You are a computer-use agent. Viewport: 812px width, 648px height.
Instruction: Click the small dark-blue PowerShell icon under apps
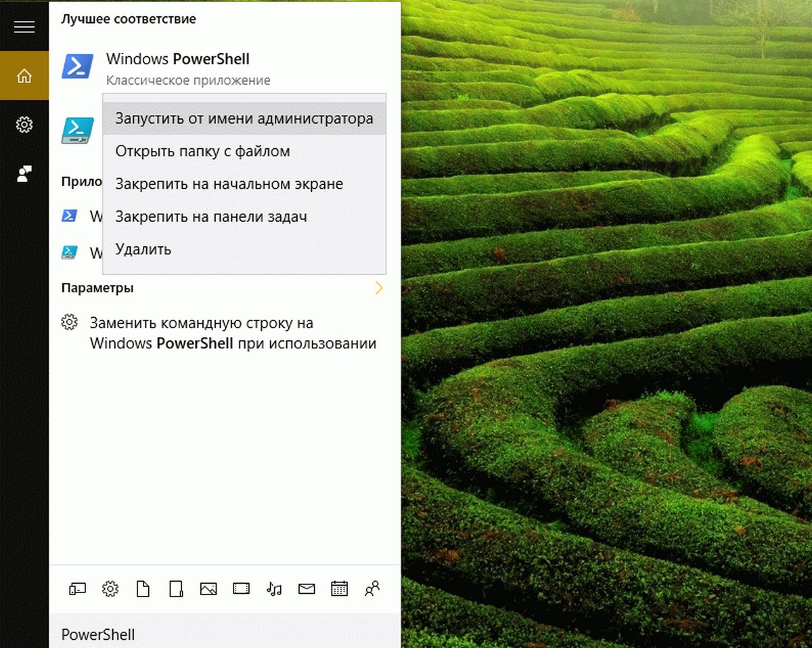69,216
